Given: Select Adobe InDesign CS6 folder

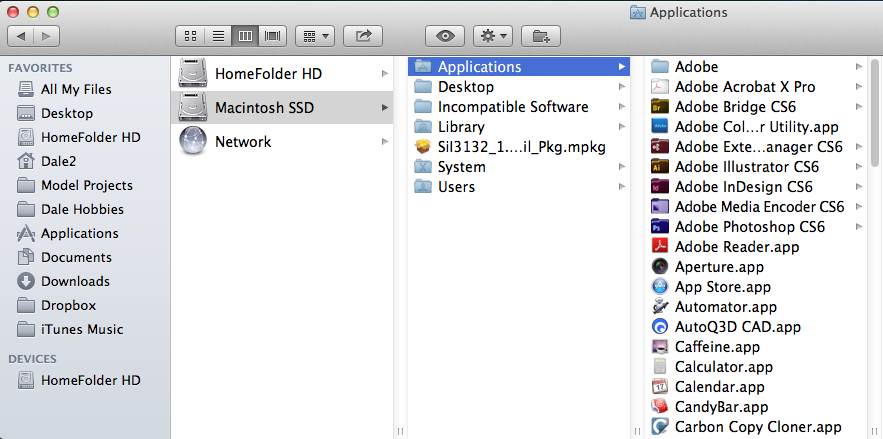Looking at the screenshot, I should tap(757, 187).
